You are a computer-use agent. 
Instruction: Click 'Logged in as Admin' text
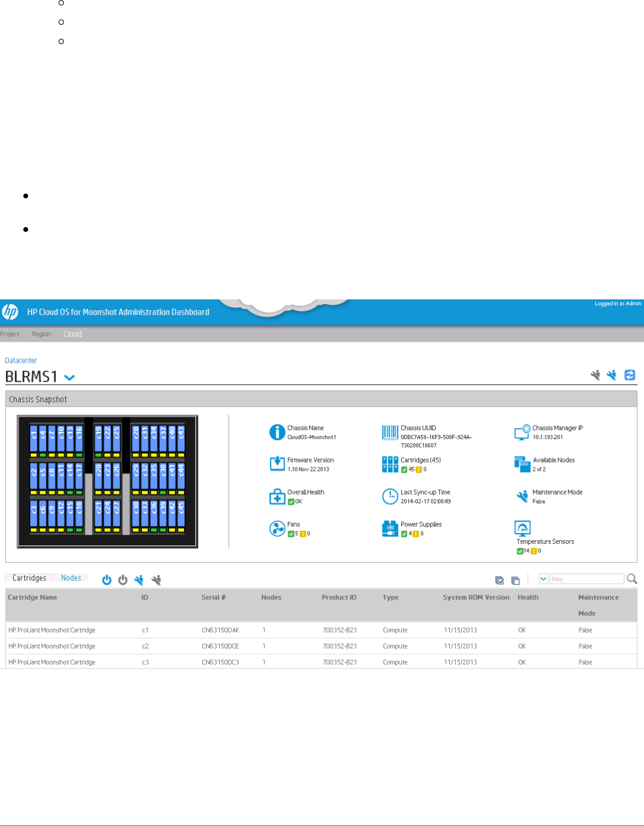click(x=618, y=304)
